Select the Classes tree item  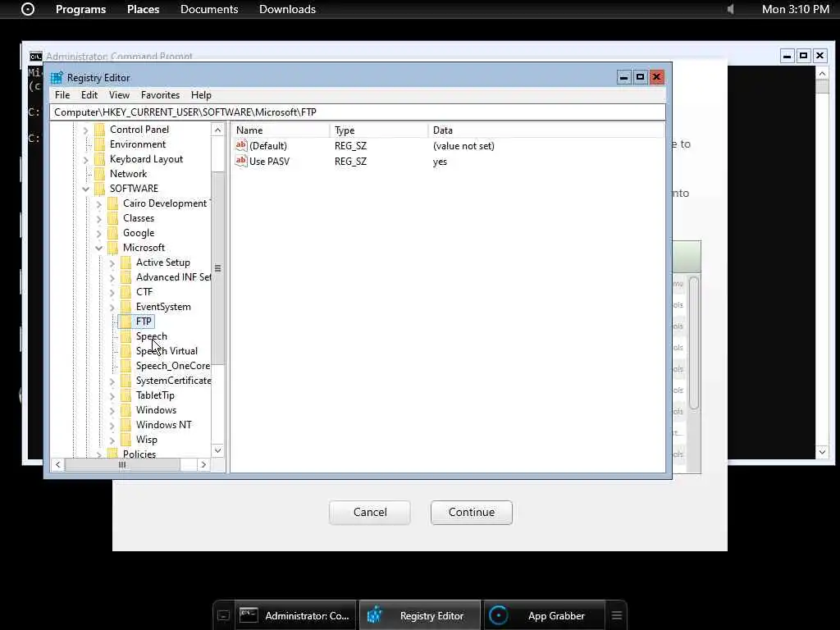click(x=138, y=218)
